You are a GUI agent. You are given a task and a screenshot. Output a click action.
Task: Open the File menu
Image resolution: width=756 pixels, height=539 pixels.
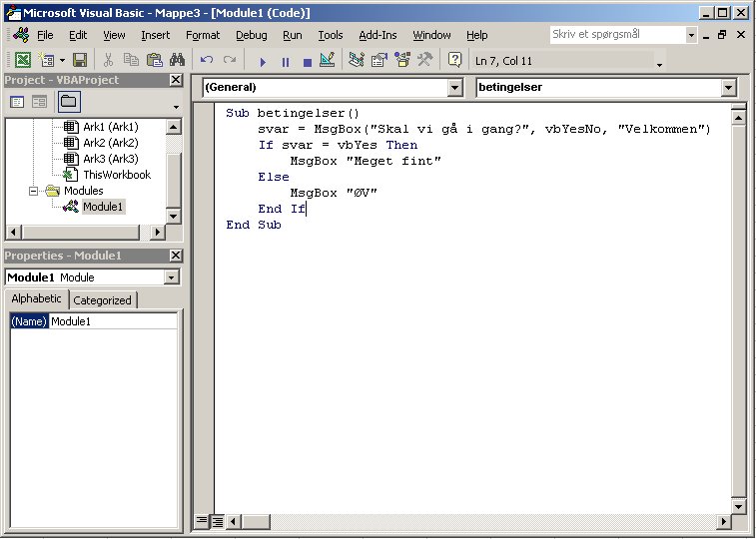(45, 35)
